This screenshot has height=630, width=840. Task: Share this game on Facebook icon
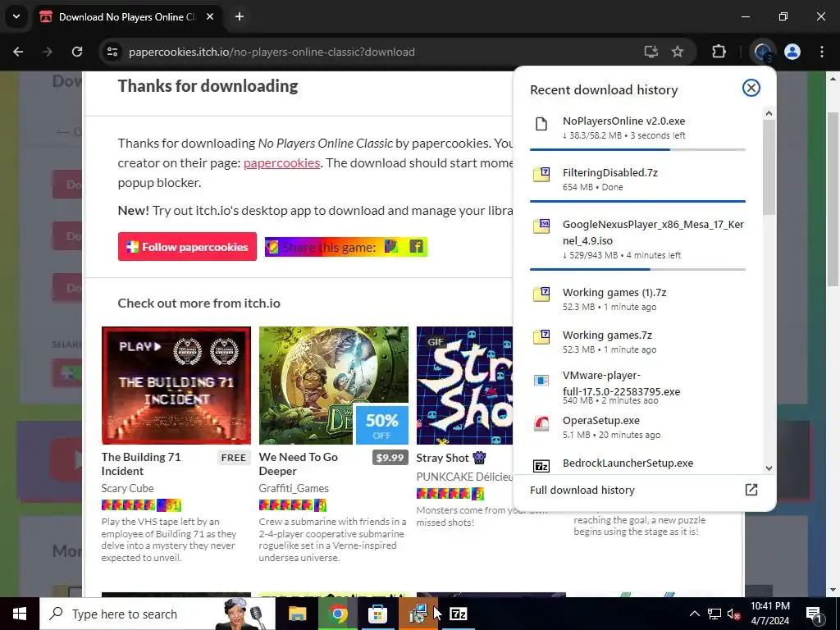coord(416,246)
